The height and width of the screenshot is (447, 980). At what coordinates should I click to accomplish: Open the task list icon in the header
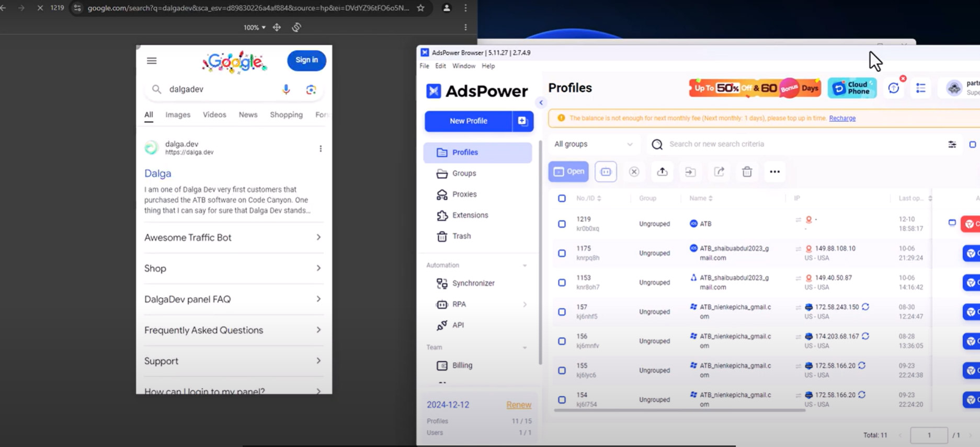[921, 88]
